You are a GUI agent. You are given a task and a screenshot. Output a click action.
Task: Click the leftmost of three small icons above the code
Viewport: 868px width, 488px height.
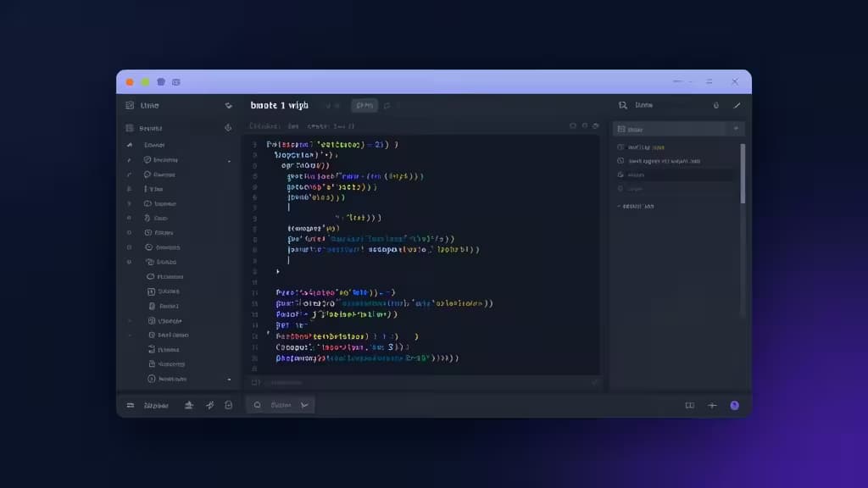[573, 126]
